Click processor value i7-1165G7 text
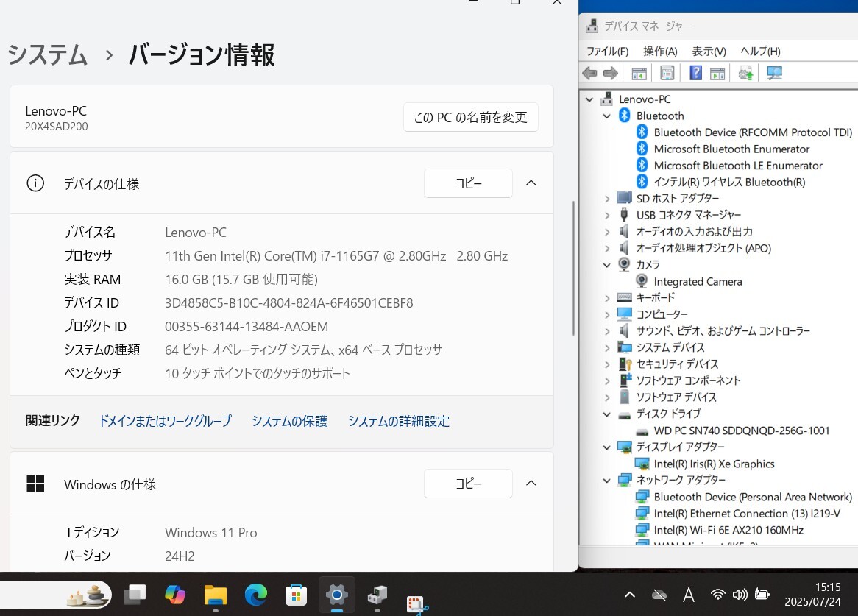This screenshot has width=858, height=616. pyautogui.click(x=336, y=256)
